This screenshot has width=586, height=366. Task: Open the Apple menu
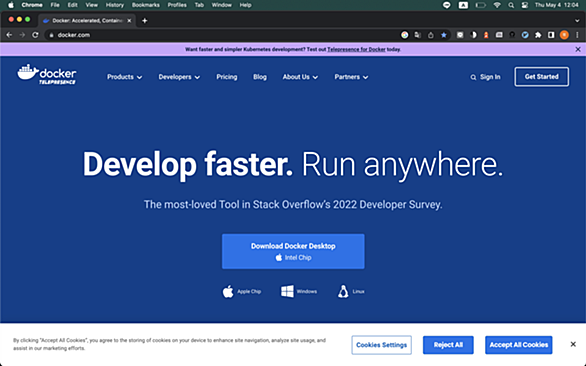[11, 5]
